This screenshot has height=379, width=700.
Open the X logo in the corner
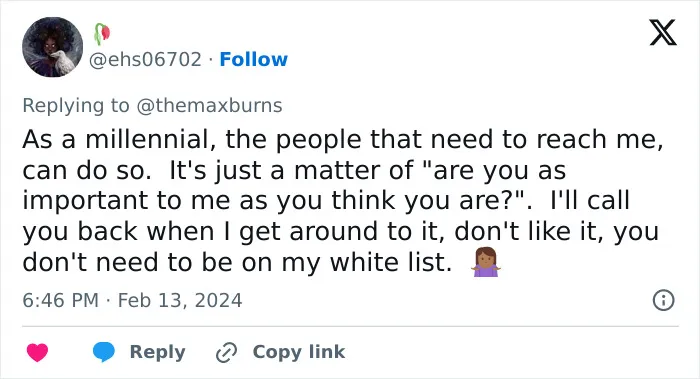663,33
